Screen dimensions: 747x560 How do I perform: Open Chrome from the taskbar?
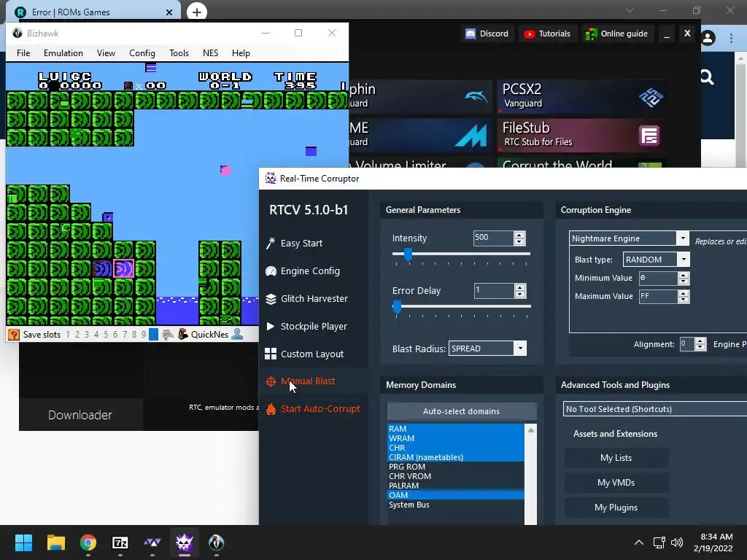[x=88, y=542]
